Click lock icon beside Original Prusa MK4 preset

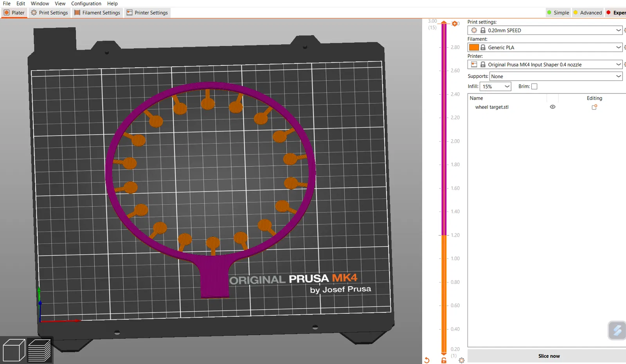pyautogui.click(x=483, y=65)
